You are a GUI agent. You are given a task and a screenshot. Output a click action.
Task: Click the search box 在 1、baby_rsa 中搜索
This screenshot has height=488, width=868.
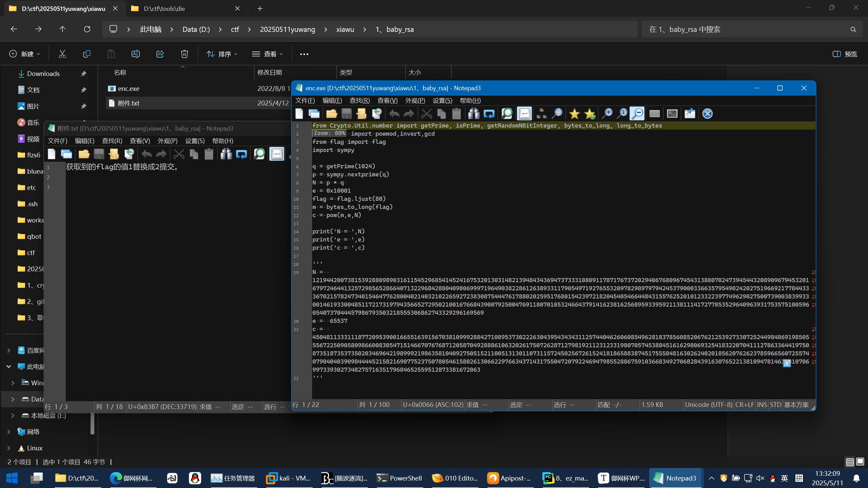tap(746, 30)
